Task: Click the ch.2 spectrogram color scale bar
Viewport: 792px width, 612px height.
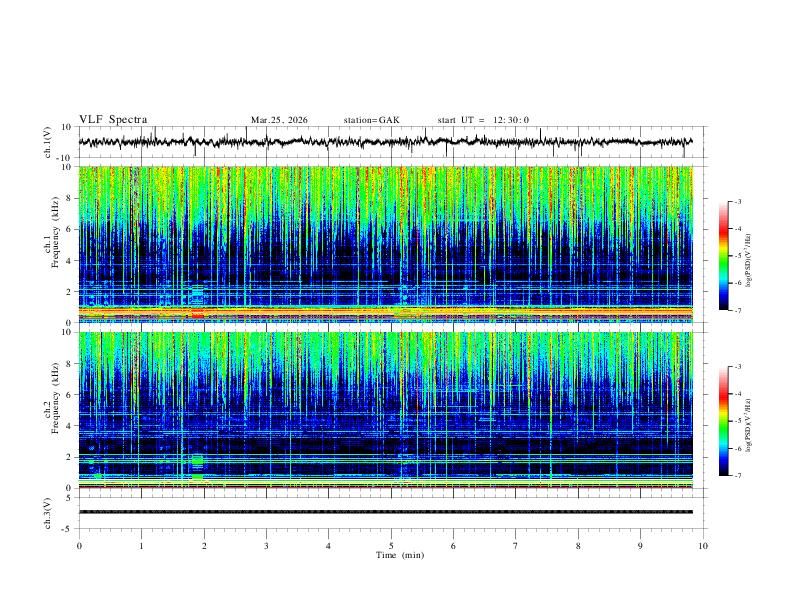Action: 724,421
